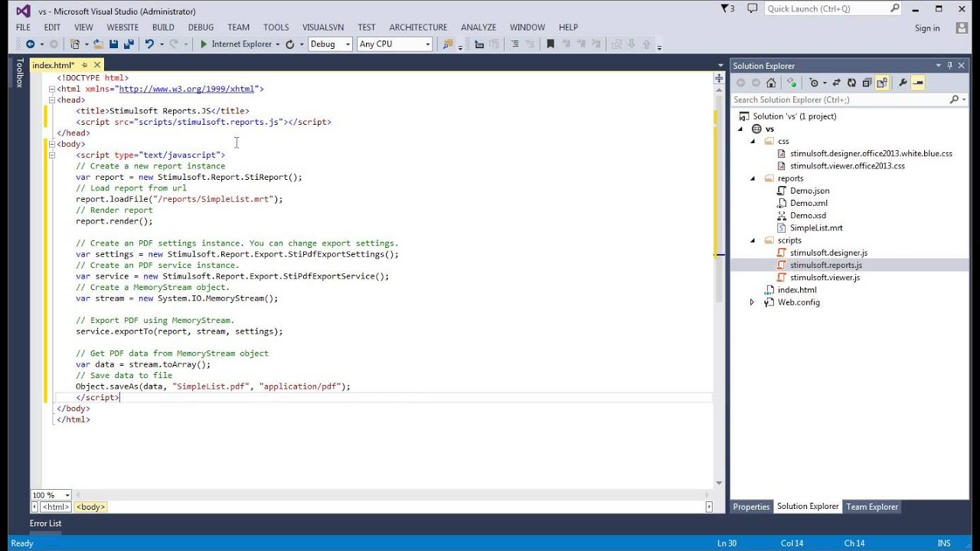This screenshot has width=980, height=551.
Task: Close the index.html tab
Action: [97, 65]
